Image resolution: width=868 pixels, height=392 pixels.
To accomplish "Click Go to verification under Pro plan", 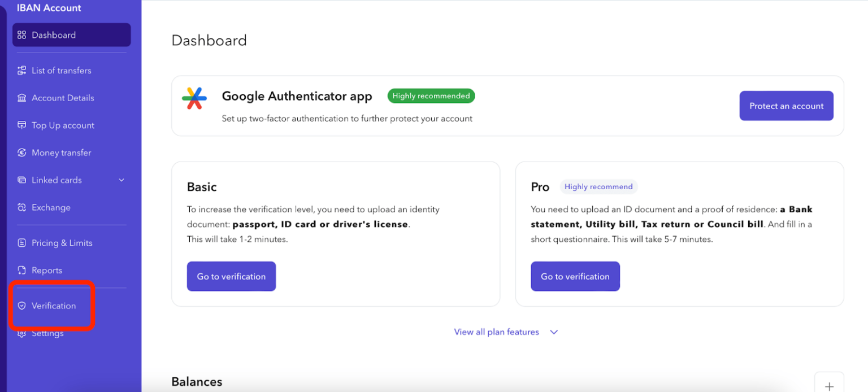I will 575,276.
